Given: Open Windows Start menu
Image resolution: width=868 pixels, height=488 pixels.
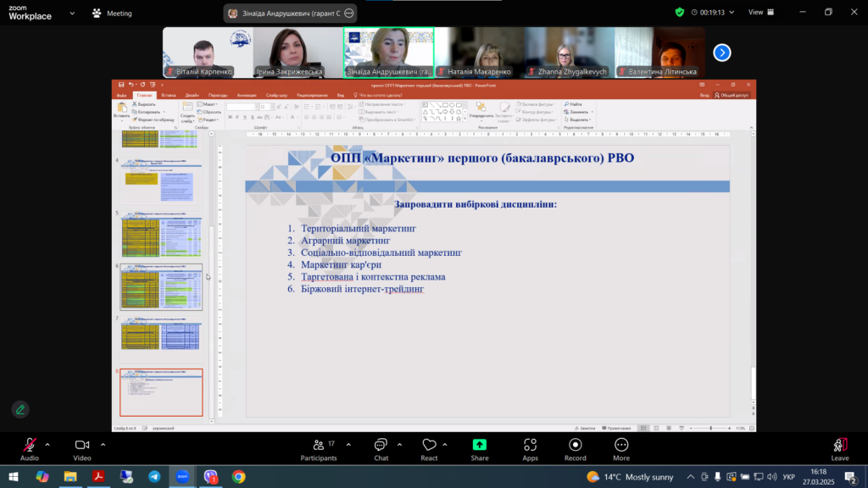Looking at the screenshot, I should tap(14, 476).
